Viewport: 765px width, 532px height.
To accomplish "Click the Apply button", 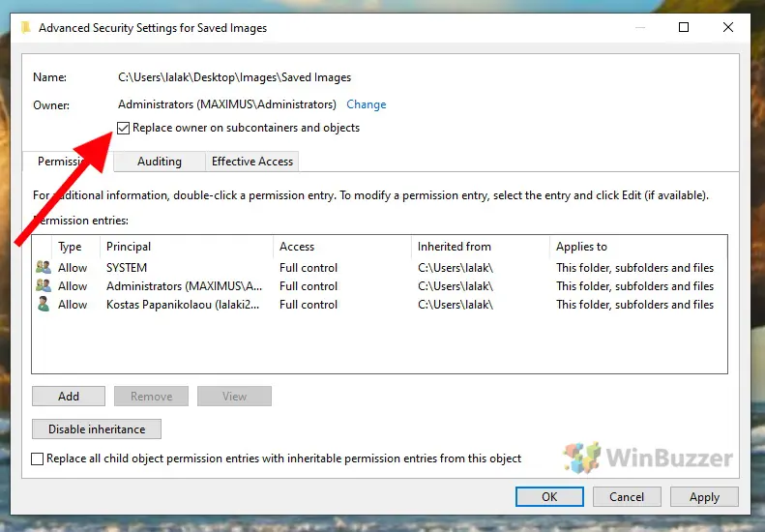I will coord(704,497).
